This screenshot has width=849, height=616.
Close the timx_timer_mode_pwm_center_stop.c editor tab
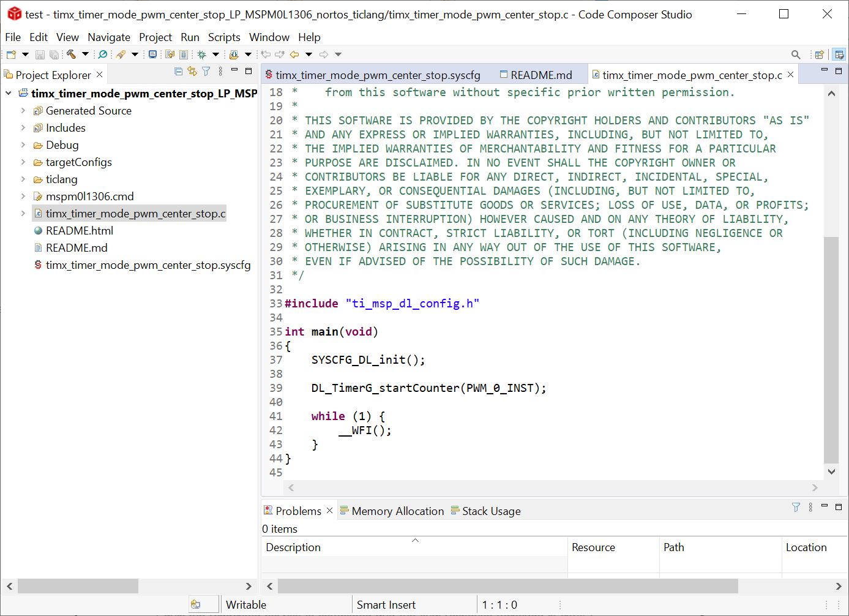pyautogui.click(x=790, y=75)
